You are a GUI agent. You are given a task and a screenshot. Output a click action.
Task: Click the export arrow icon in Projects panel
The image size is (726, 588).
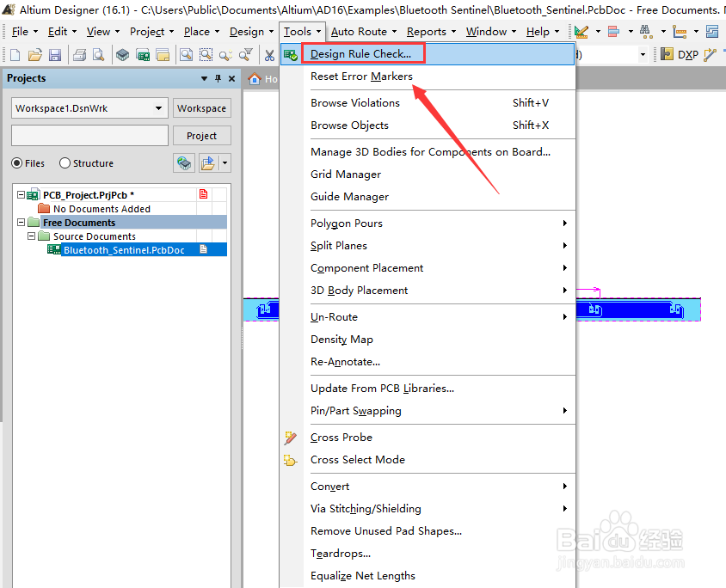pos(208,162)
